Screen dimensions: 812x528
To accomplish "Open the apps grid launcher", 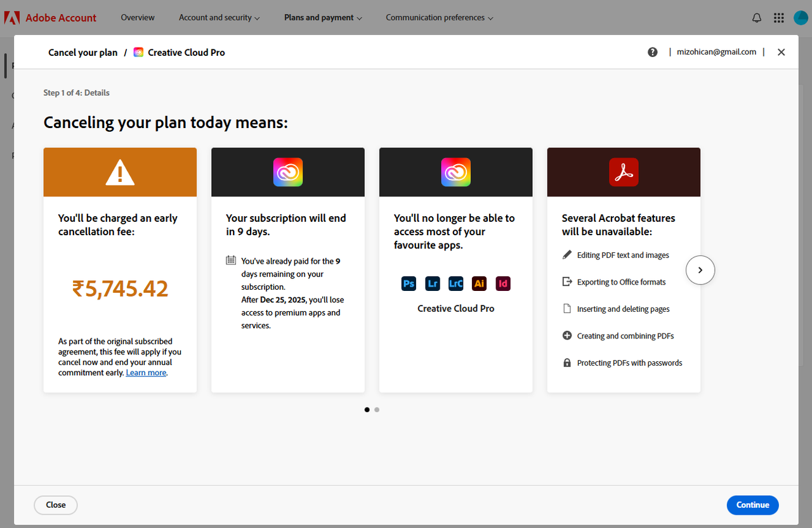I will point(779,18).
